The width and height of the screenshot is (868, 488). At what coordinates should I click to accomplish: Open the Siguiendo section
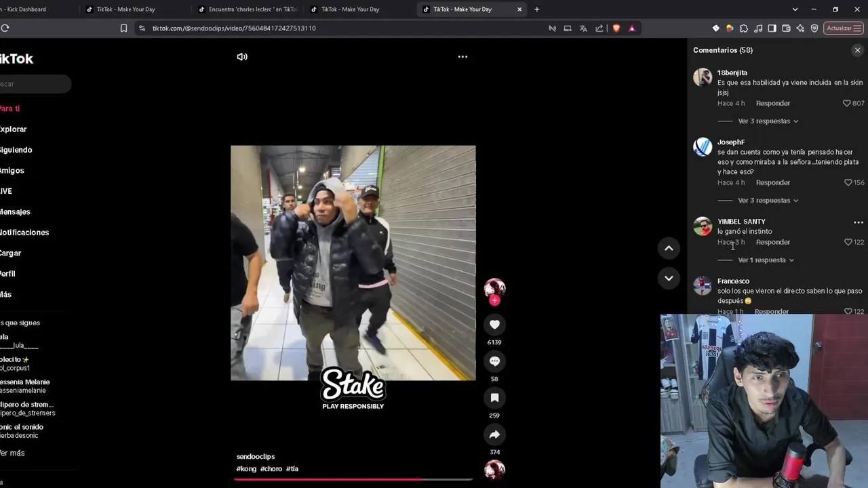16,150
